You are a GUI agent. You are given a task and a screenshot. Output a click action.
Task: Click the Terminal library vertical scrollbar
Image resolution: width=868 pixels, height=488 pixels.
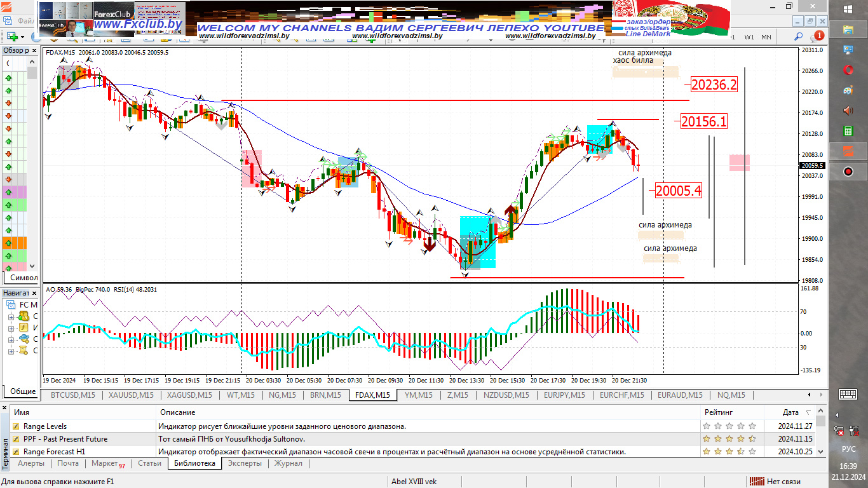(x=820, y=431)
